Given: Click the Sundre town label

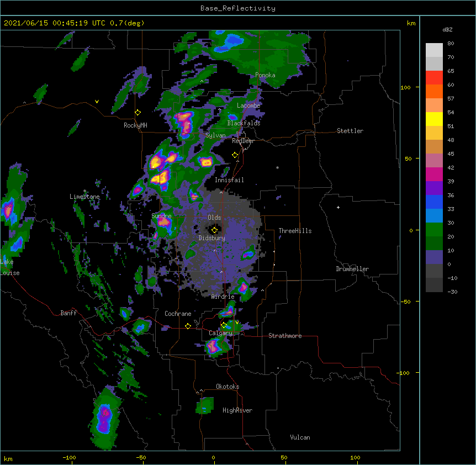Looking at the screenshot, I should [x=161, y=216].
